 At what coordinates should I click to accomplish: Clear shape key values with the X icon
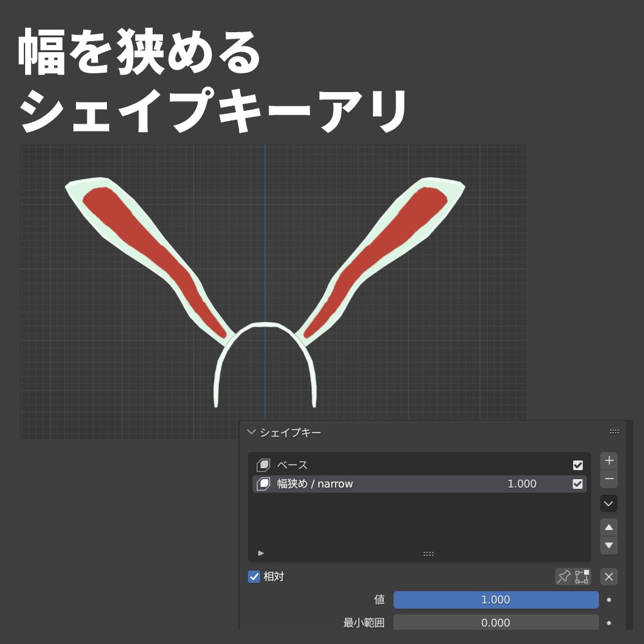pyautogui.click(x=609, y=577)
